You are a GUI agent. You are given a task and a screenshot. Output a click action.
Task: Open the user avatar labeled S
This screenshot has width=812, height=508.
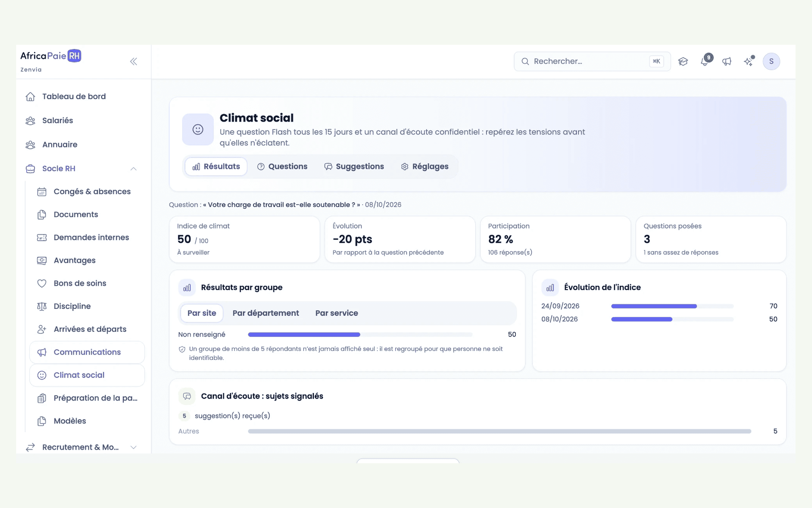(x=771, y=62)
